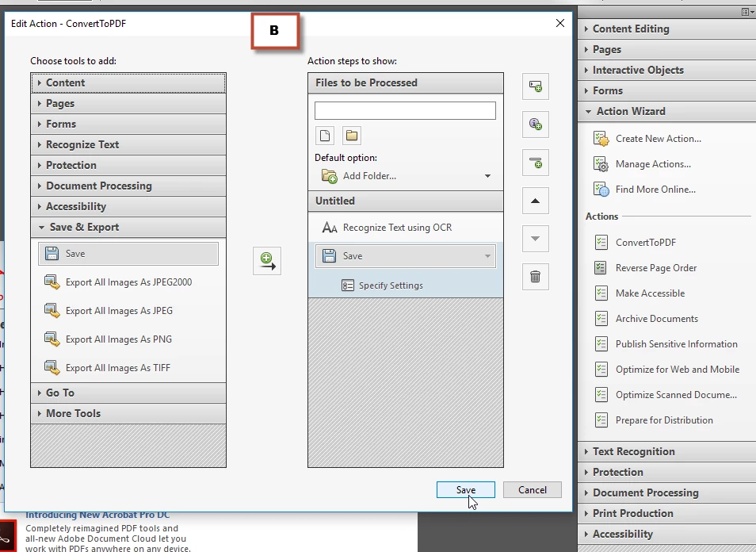
Task: Expand Text Recognition panel
Action: (666, 451)
